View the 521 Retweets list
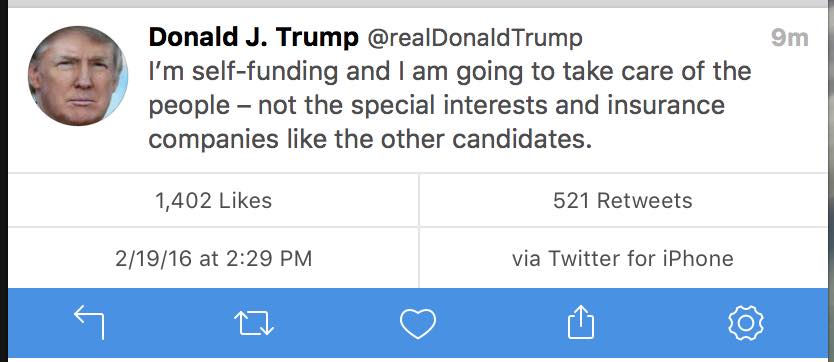This screenshot has height=362, width=834. [x=623, y=200]
